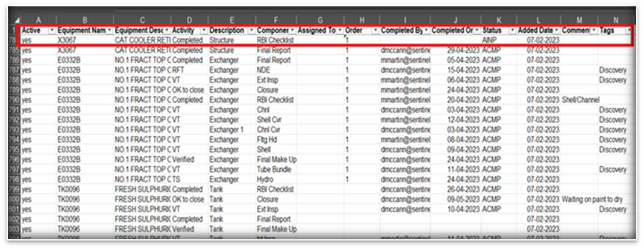The width and height of the screenshot is (644, 249).
Task: Open the Assigned To filter dropdown
Action: click(x=339, y=31)
